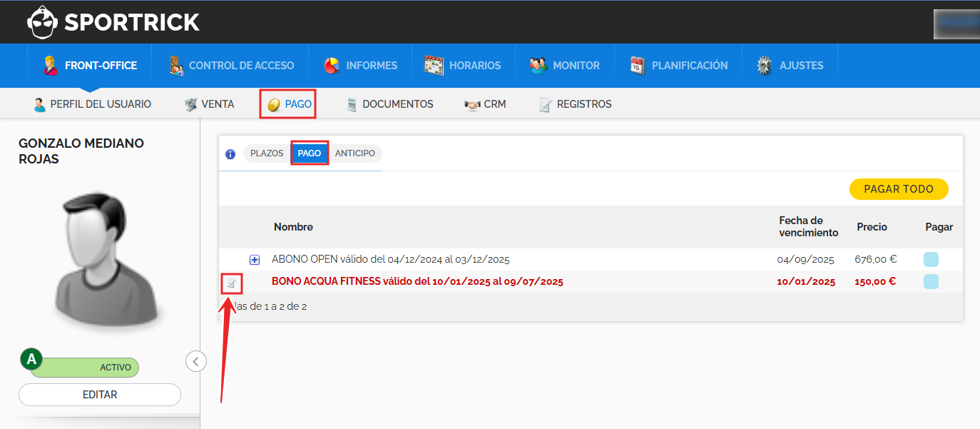
Task: Click the Precio column header
Action: coord(872,227)
